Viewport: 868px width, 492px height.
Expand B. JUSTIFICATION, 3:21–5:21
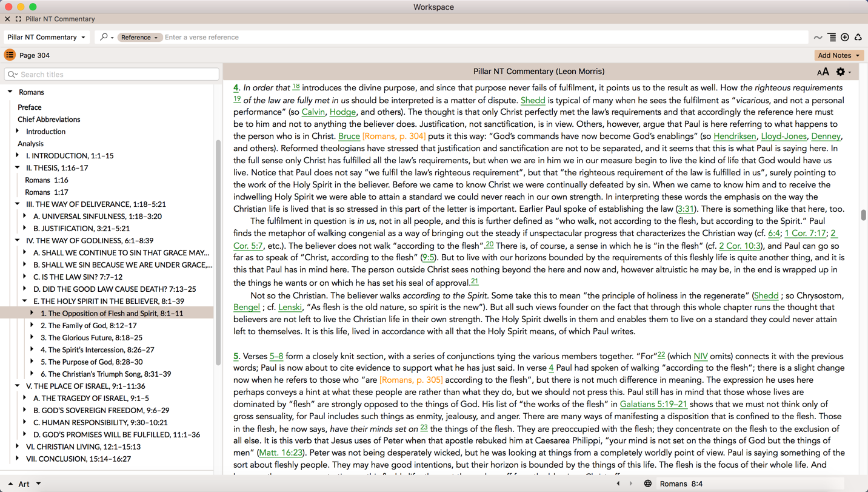(25, 229)
